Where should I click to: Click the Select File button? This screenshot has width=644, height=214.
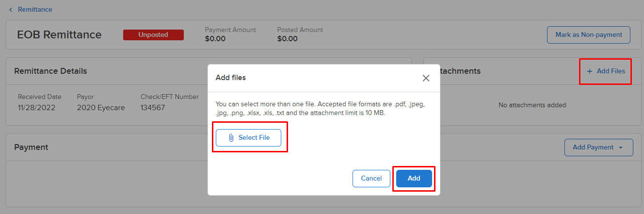[x=249, y=138]
